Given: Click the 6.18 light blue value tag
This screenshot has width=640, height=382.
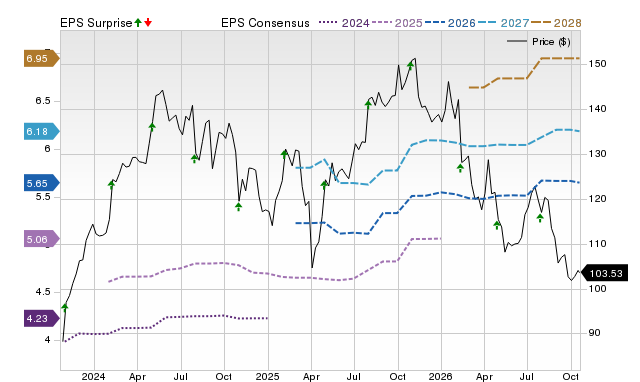Looking at the screenshot, I should pos(41,131).
